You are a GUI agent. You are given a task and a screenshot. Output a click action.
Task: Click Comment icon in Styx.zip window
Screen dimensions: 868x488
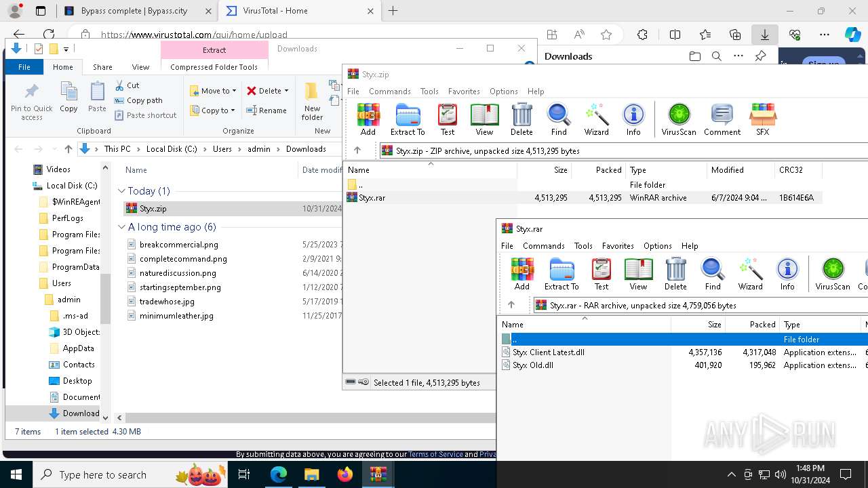(722, 120)
